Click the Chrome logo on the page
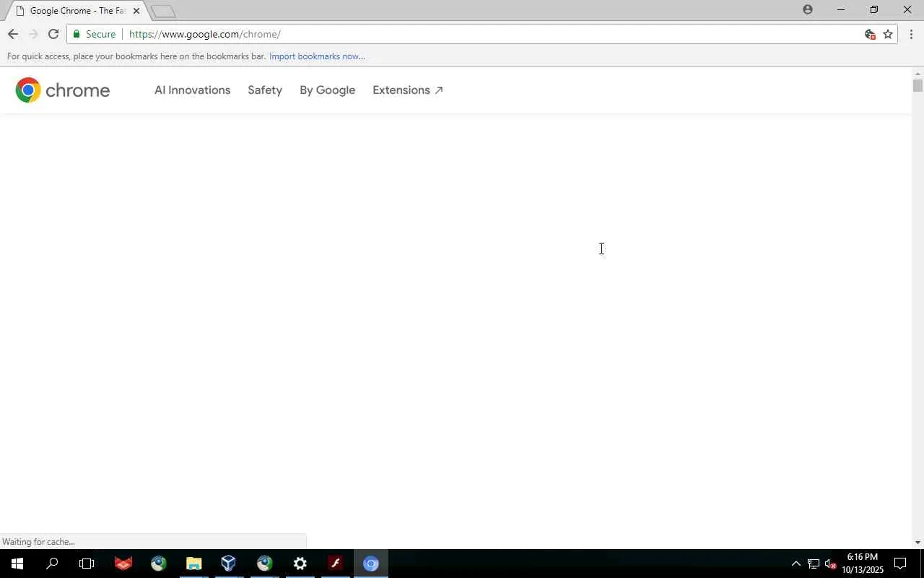 (x=63, y=90)
